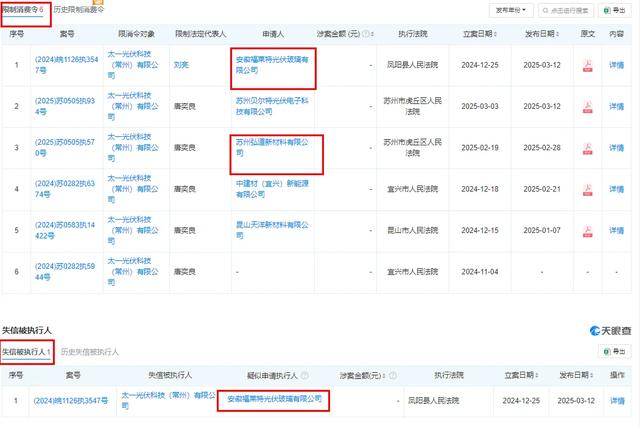Viewport: 640px width, 427px height.
Task: Switch to 历史失信被执行人 tab
Action: coord(89,352)
